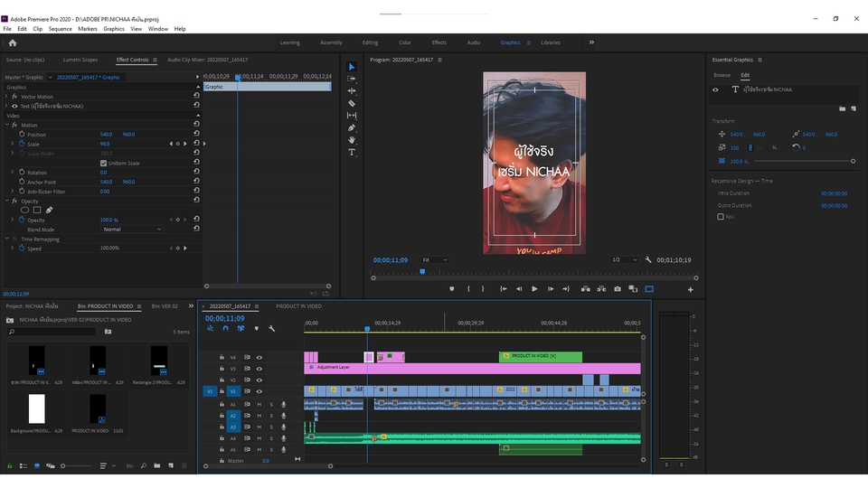
Task: Click Intro Duration timecode value
Action: pyautogui.click(x=834, y=193)
